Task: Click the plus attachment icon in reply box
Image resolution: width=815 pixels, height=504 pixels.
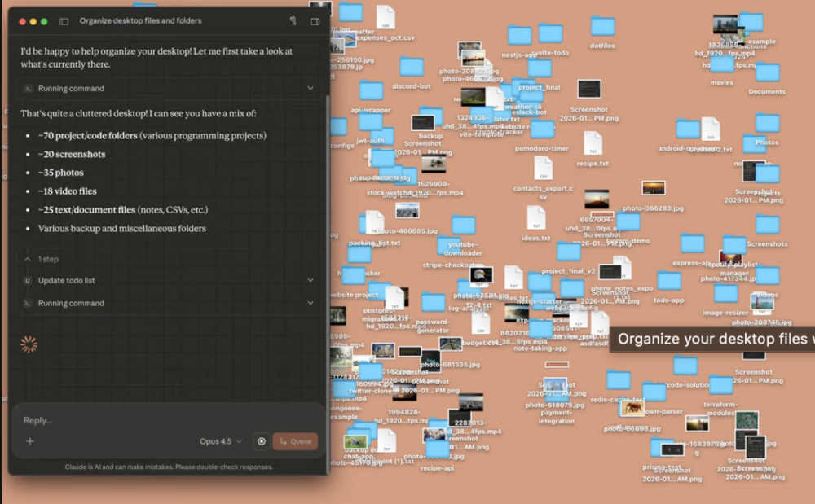Action: coord(30,441)
